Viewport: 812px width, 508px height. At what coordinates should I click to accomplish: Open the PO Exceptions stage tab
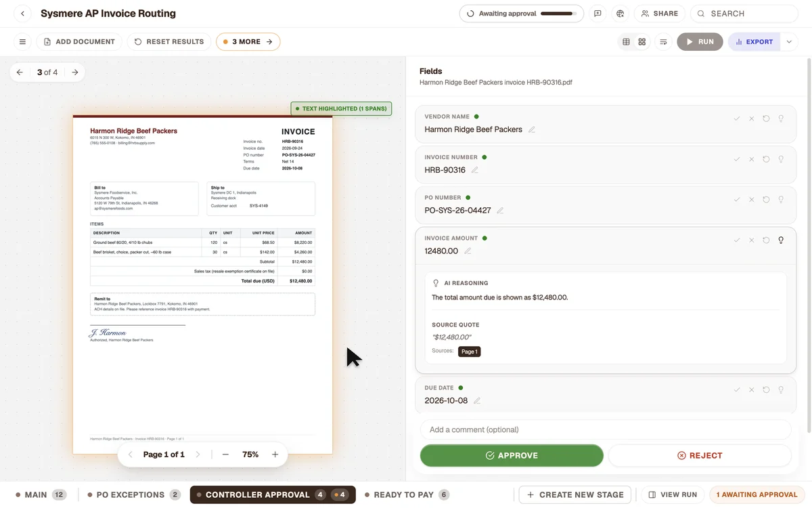(134, 494)
